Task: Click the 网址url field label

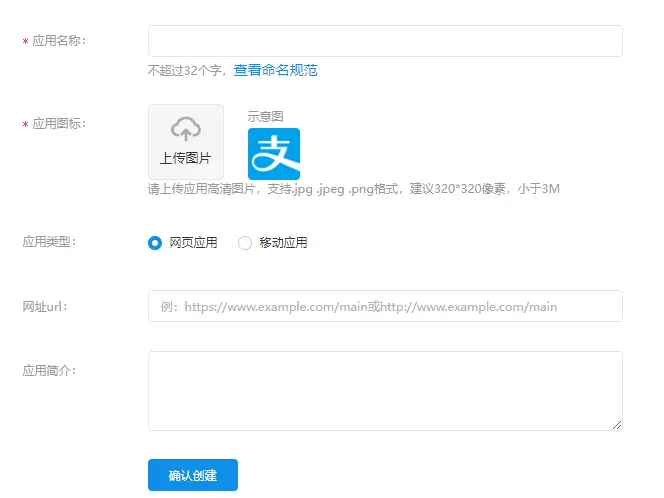Action: coord(45,307)
